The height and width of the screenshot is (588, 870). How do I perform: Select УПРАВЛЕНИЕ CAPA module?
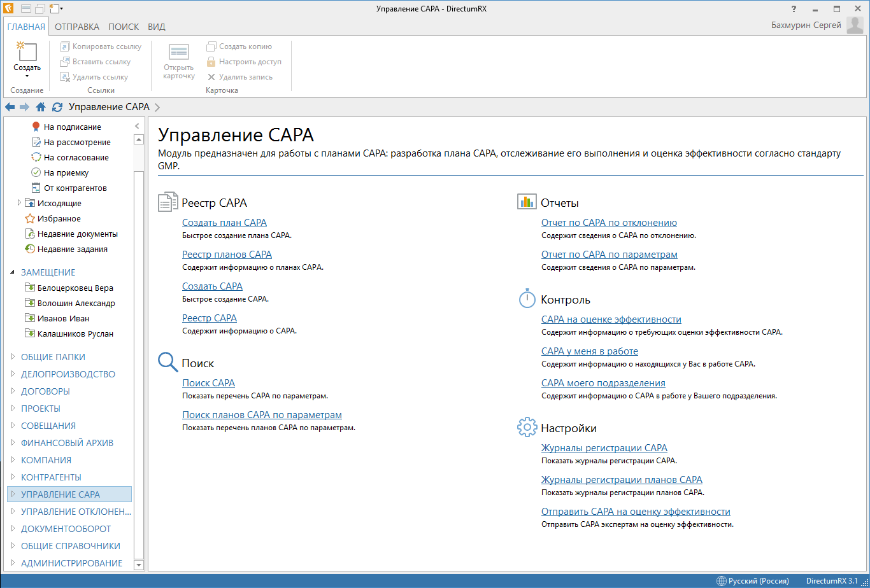pos(69,494)
